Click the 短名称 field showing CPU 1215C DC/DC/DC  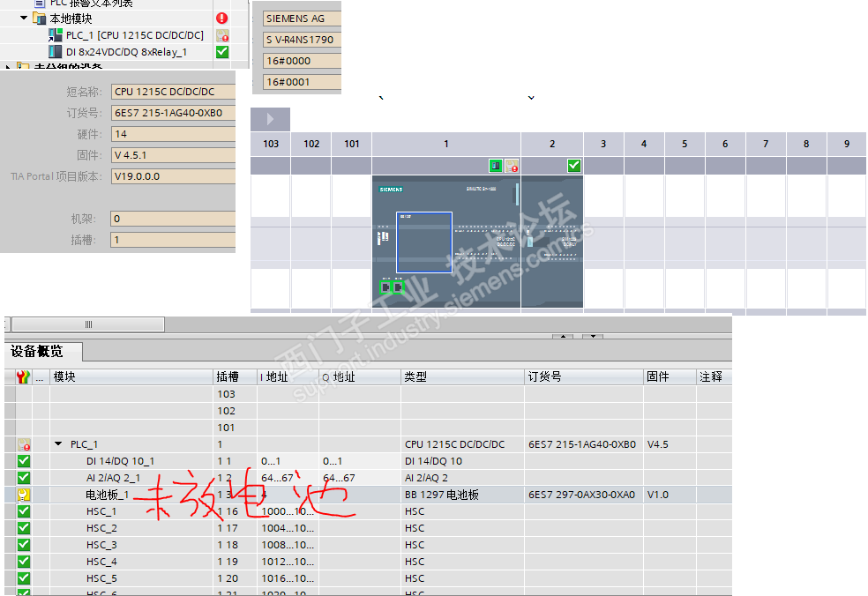point(173,92)
